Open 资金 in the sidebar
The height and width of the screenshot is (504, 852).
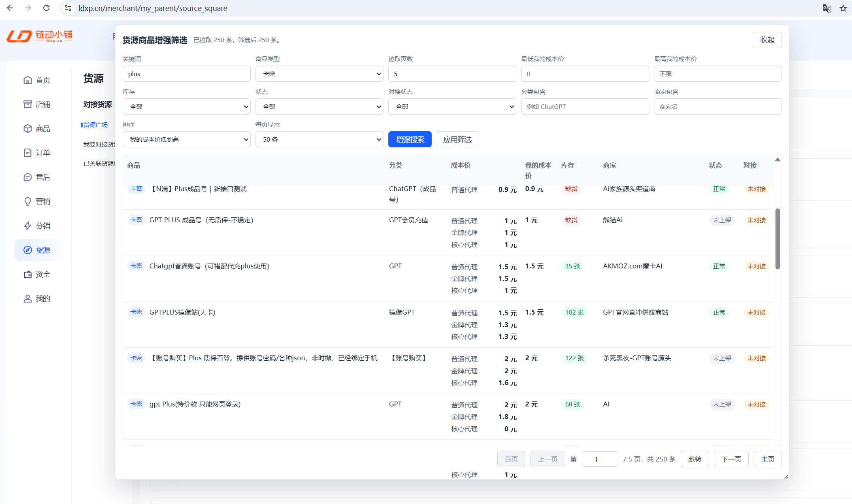39,274
